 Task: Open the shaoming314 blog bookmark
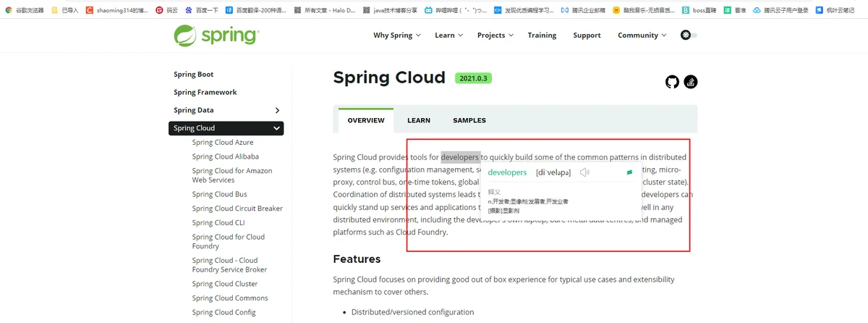coord(117,10)
